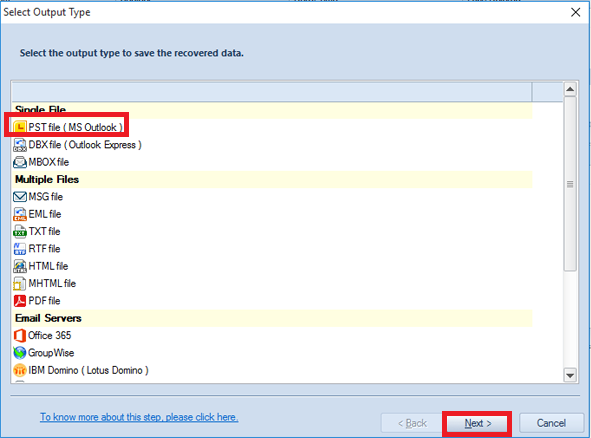
Task: Choose the IBM Domino icon
Action: (x=20, y=370)
